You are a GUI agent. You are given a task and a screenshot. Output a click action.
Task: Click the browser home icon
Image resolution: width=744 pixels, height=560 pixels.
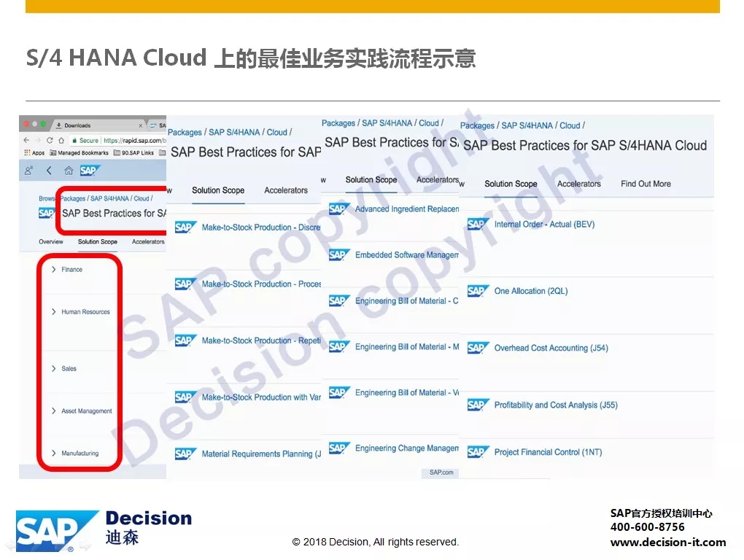pyautogui.click(x=61, y=140)
